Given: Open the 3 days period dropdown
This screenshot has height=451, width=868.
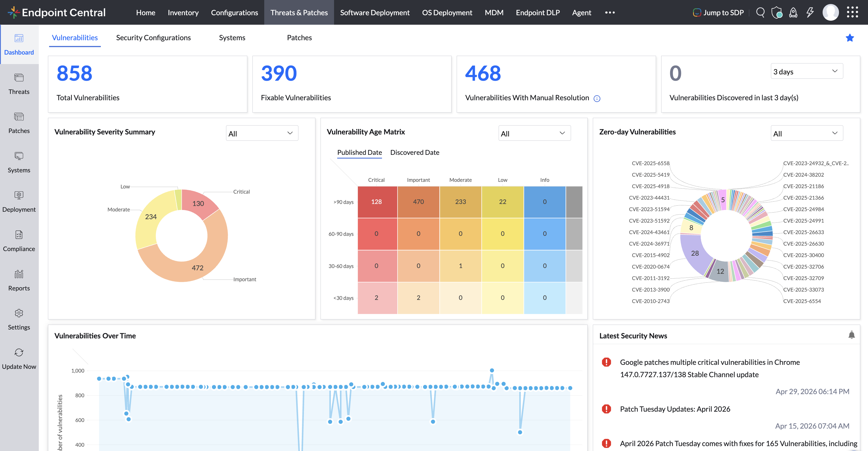Looking at the screenshot, I should point(807,71).
